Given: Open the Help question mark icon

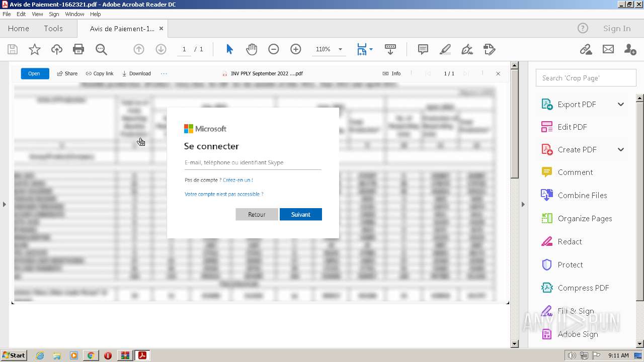Looking at the screenshot, I should (x=583, y=28).
